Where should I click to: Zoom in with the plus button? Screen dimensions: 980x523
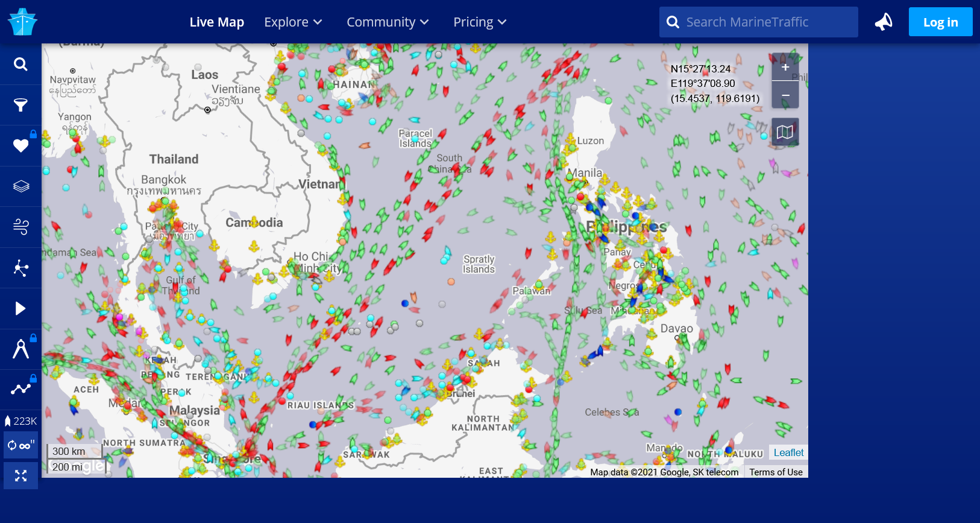785,67
